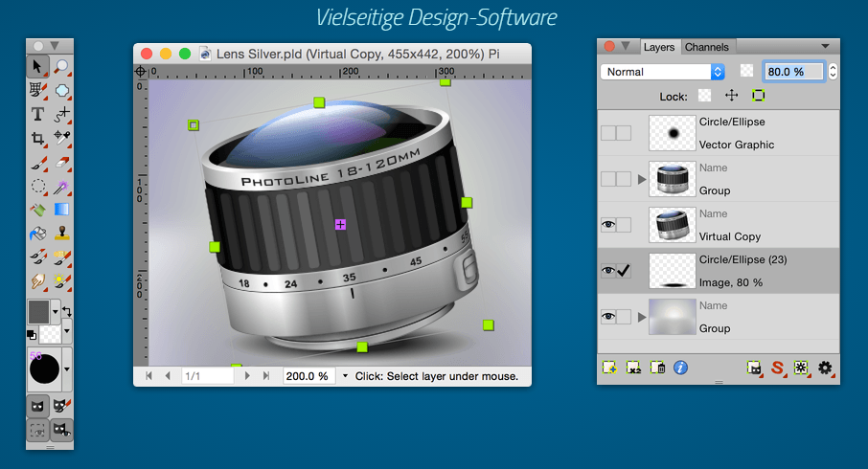
Task: Hide the gradient background Group layer
Action: pyautogui.click(x=608, y=317)
